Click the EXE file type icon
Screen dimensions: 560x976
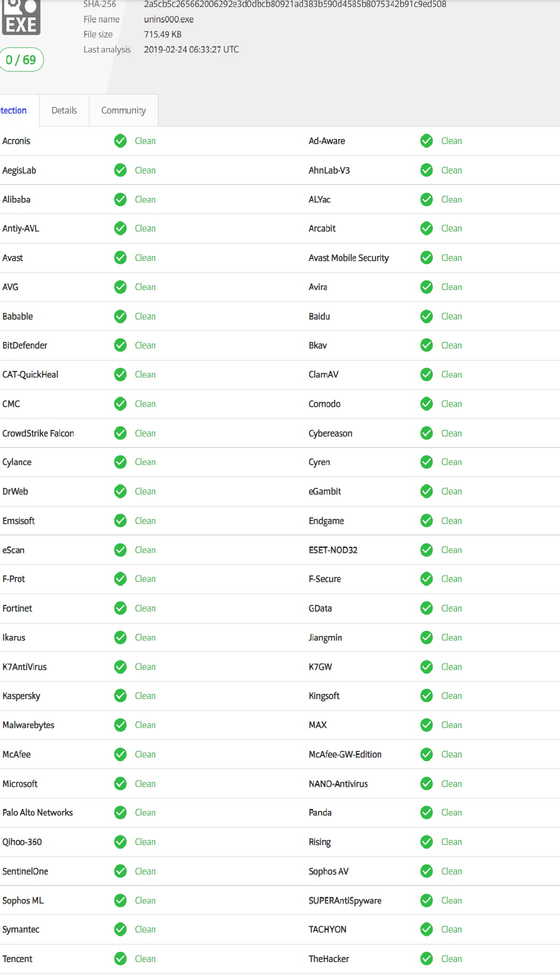pos(21,18)
